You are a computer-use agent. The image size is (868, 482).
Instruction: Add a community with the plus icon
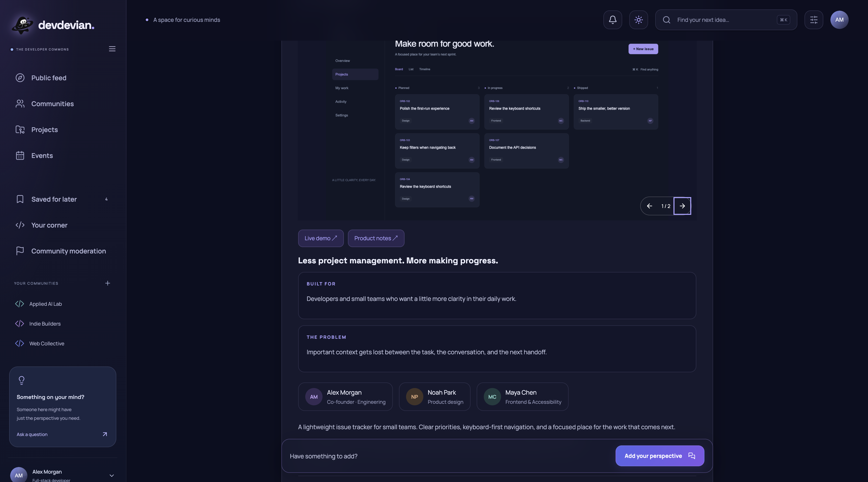107,283
